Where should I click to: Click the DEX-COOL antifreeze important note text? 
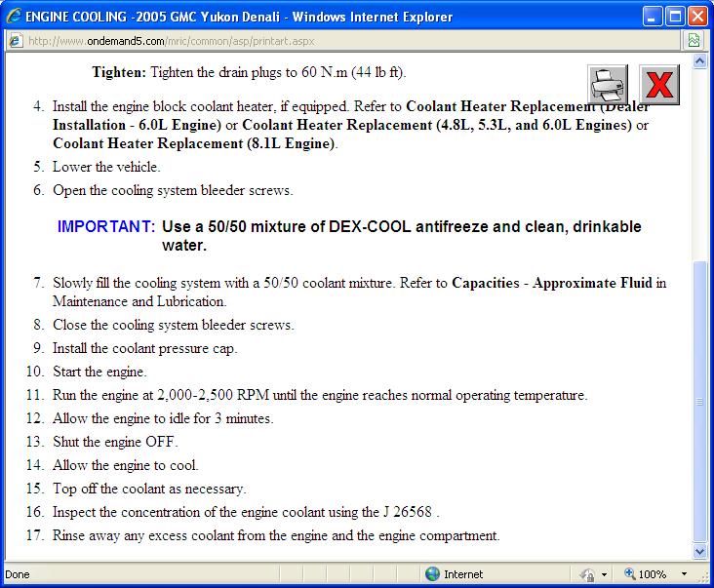click(x=401, y=235)
